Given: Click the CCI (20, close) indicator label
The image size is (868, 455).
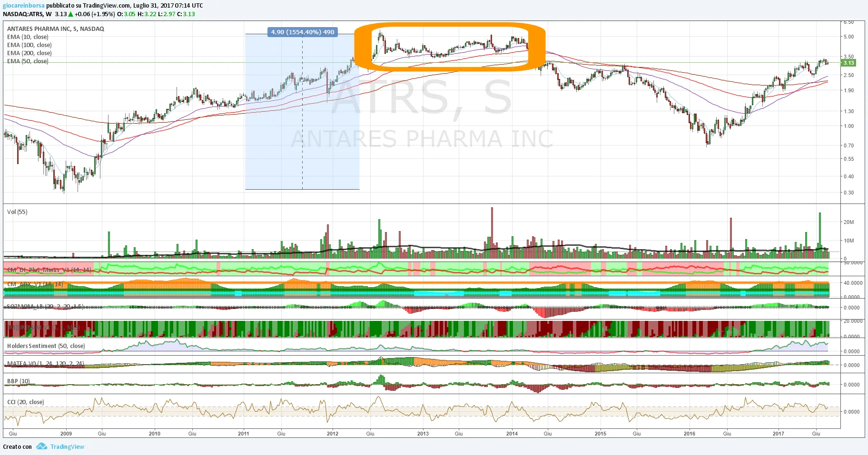Looking at the screenshot, I should [x=26, y=402].
